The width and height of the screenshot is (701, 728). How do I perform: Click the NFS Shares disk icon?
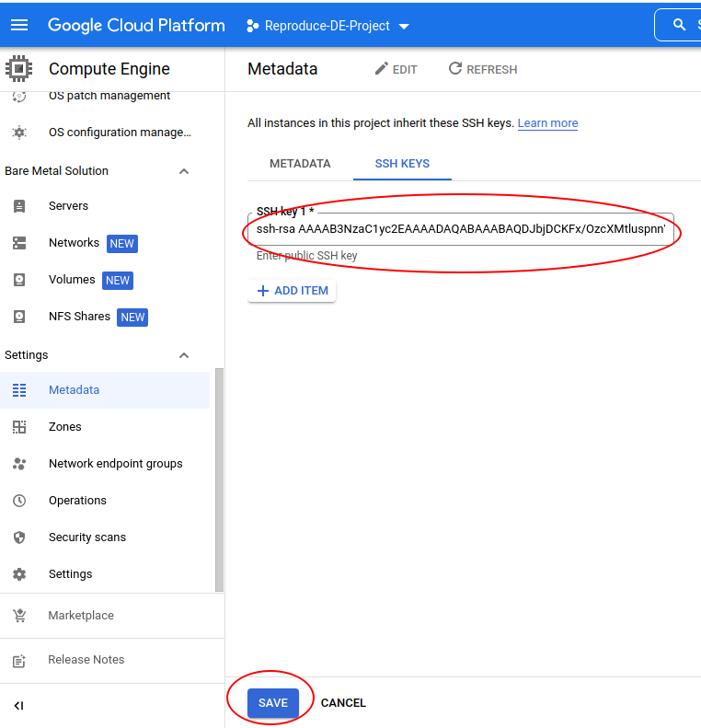coord(19,317)
